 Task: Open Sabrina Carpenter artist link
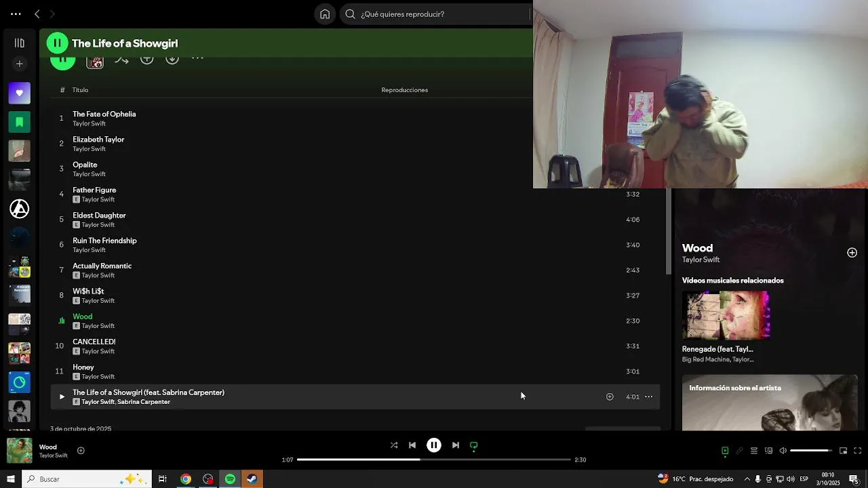click(x=144, y=402)
